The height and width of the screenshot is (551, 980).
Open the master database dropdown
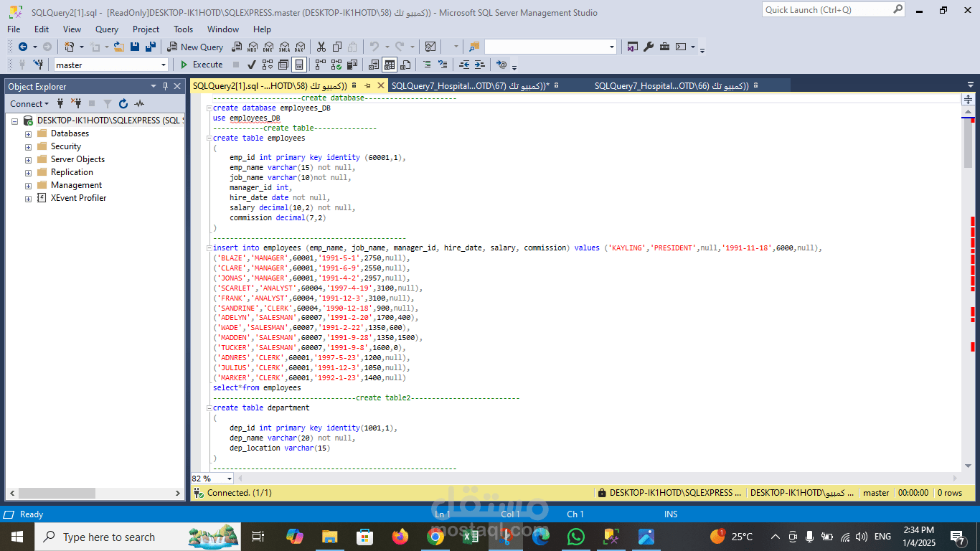[164, 65]
